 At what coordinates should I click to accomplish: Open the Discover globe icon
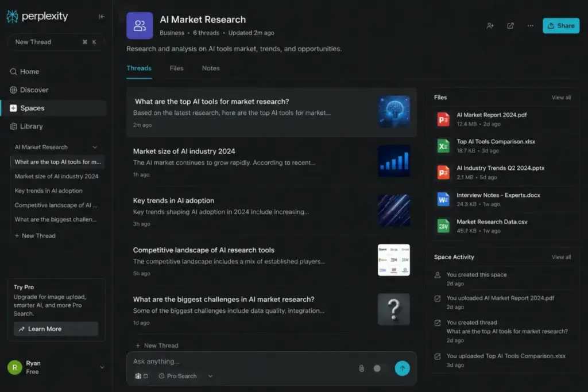[x=14, y=90]
